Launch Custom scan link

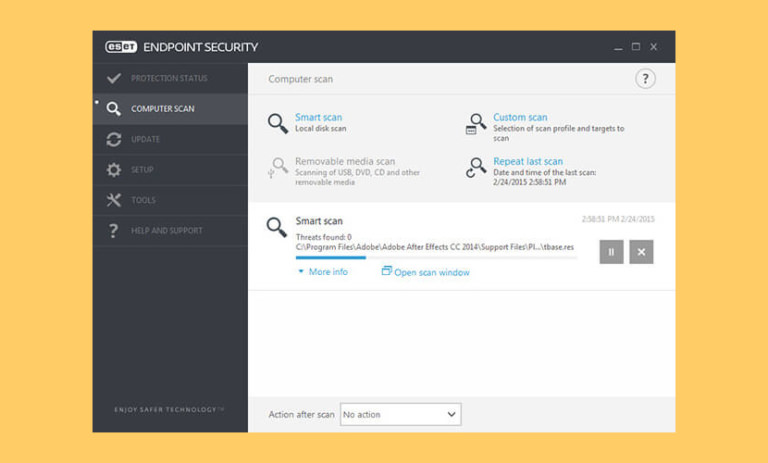click(x=520, y=117)
